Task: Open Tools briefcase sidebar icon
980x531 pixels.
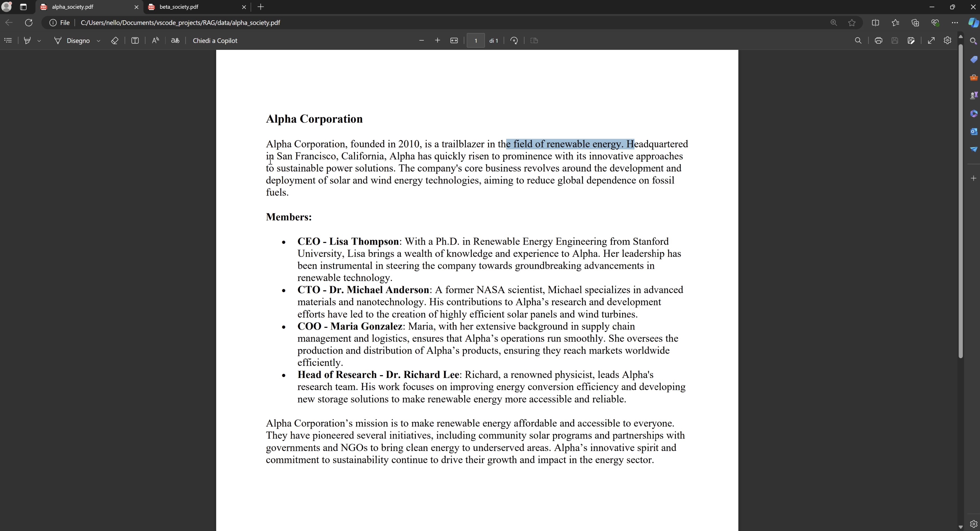Action: click(x=974, y=78)
